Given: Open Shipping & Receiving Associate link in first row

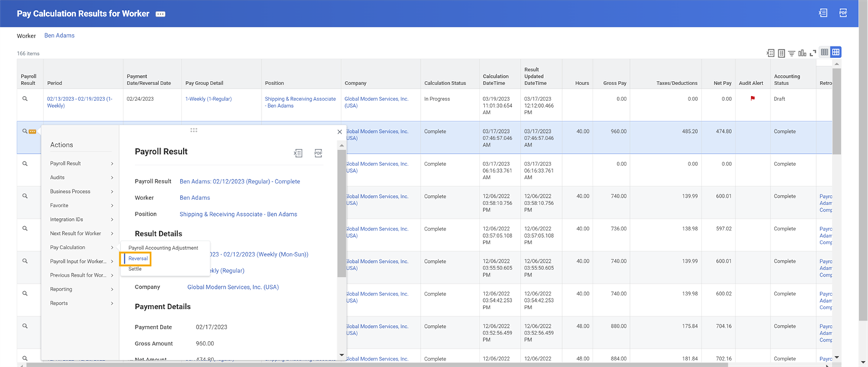Looking at the screenshot, I should [300, 102].
